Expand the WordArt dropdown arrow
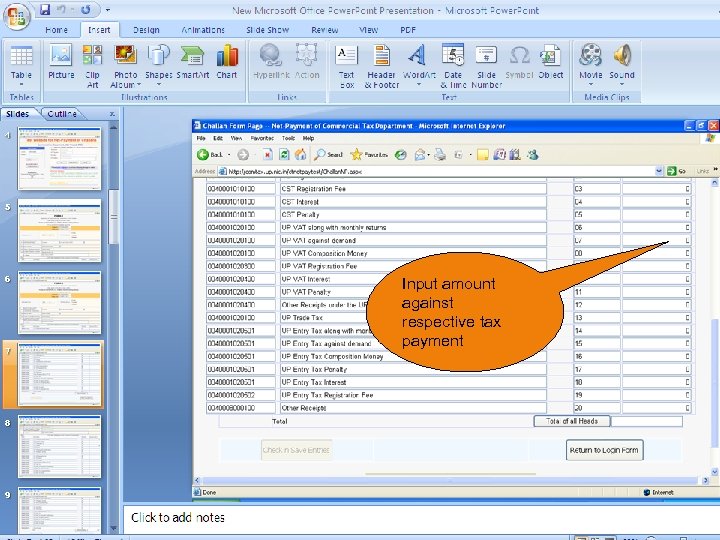The height and width of the screenshot is (540, 720). click(418, 84)
